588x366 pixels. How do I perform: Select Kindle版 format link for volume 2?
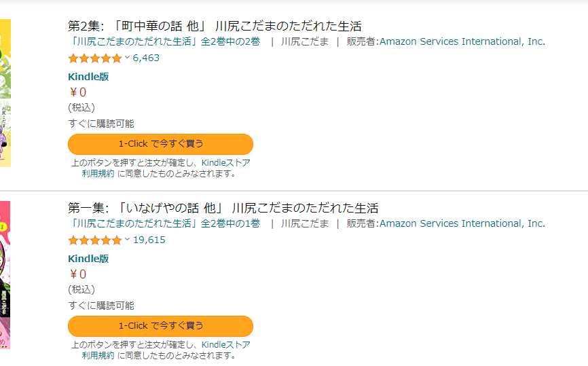(88, 77)
